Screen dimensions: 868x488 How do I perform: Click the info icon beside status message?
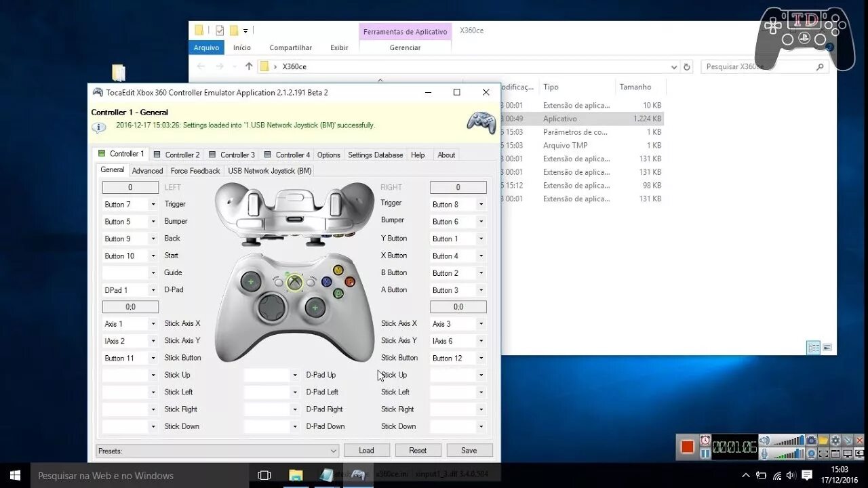(99, 127)
